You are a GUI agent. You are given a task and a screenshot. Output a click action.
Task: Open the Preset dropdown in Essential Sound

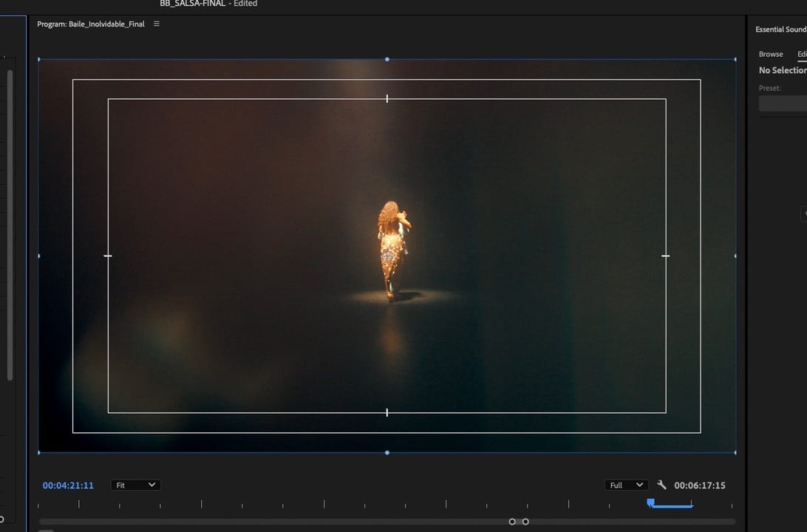pyautogui.click(x=783, y=103)
